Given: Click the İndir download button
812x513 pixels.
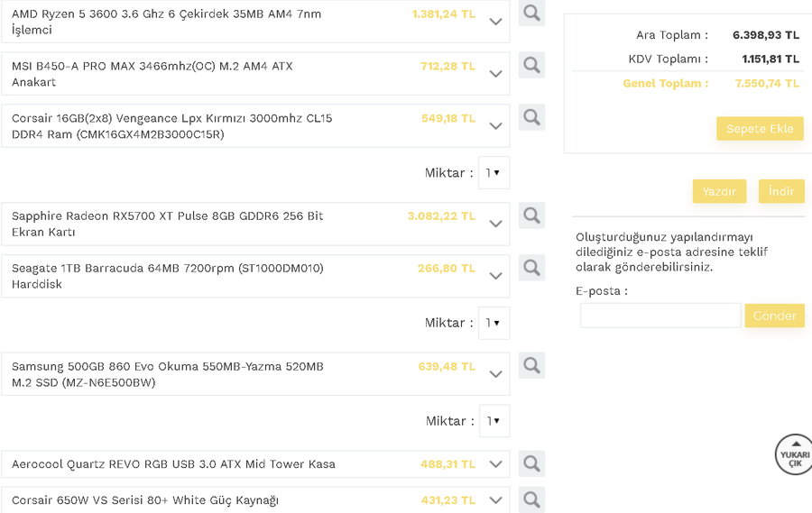Looking at the screenshot, I should 780,191.
